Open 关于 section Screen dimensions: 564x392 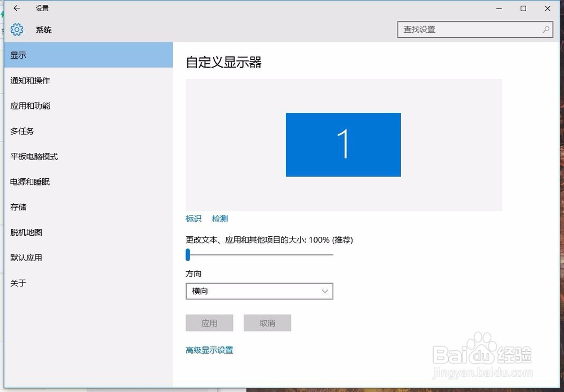(x=89, y=283)
